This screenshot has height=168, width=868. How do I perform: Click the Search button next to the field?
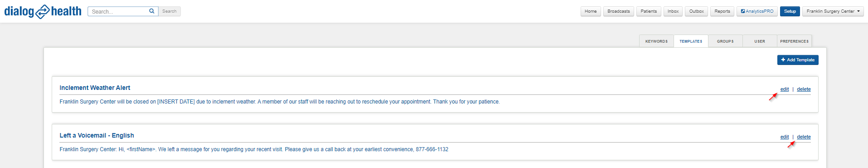[170, 11]
